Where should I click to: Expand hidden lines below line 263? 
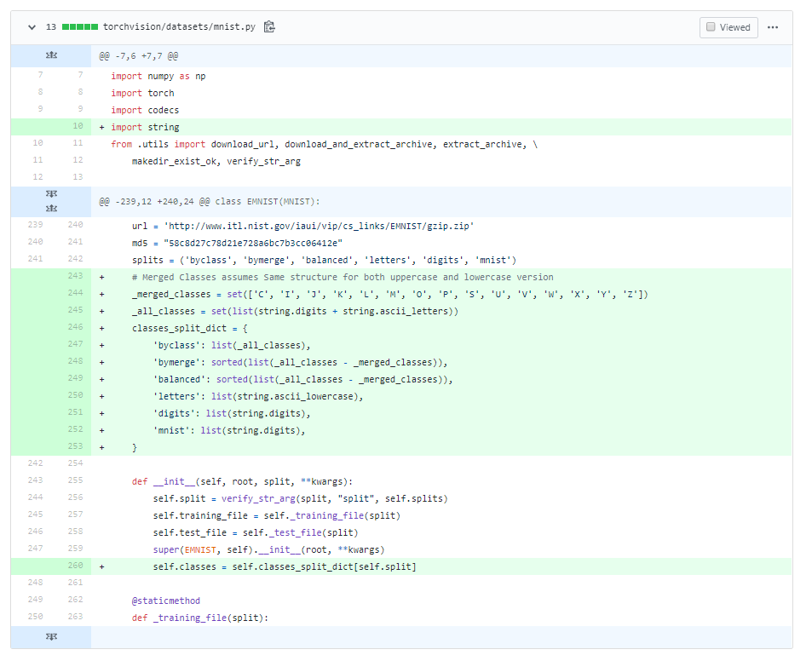click(x=50, y=636)
